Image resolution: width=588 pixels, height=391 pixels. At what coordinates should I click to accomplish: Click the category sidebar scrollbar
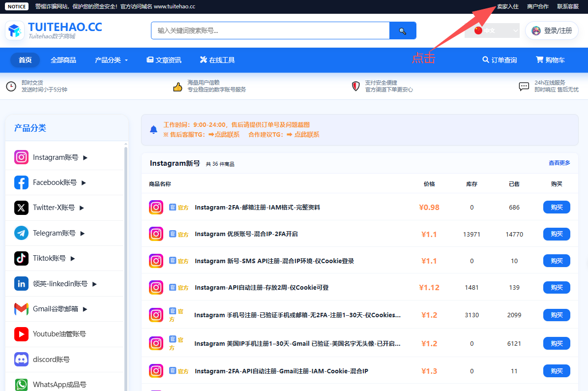point(126,269)
